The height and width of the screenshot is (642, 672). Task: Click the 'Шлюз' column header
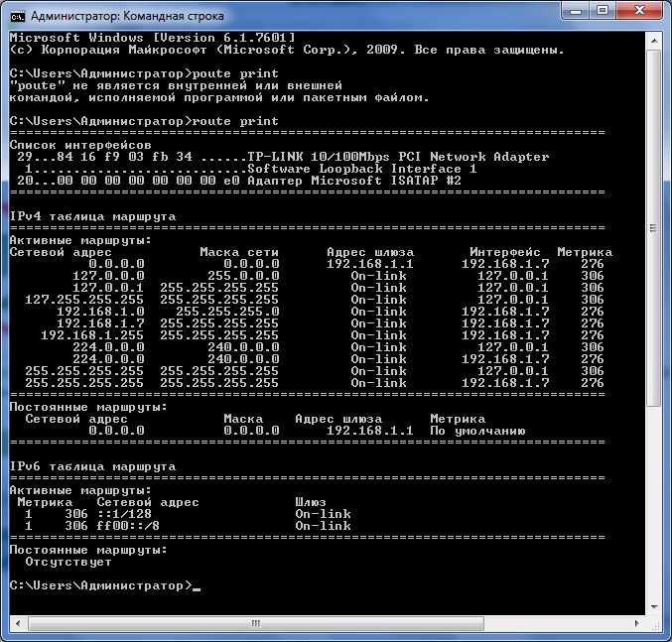point(311,502)
